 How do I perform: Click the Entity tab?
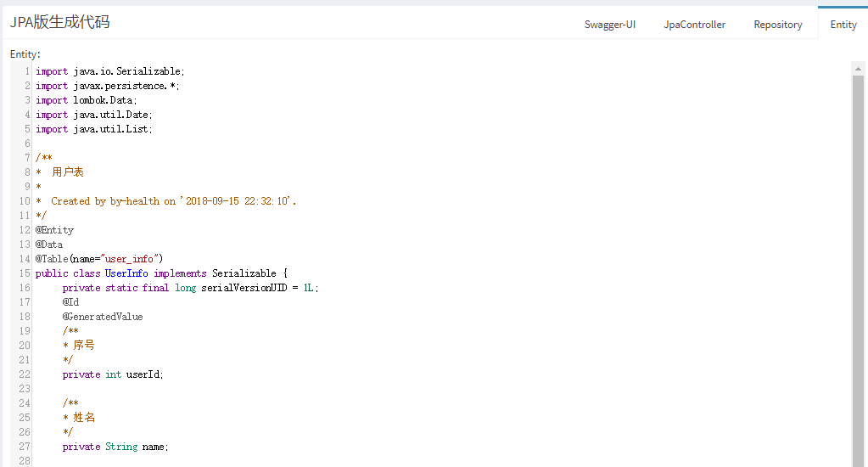tap(843, 25)
